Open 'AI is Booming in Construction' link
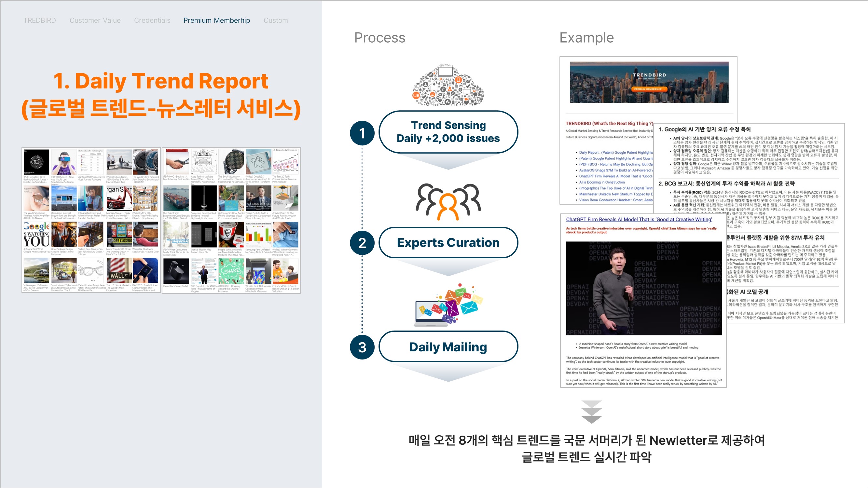 pyautogui.click(x=602, y=182)
